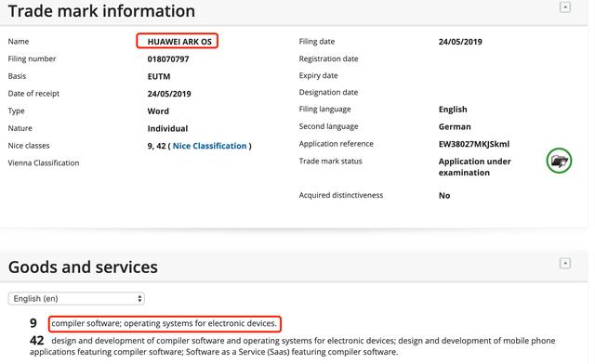Open the English (en) language dropdown
This screenshot has width=595, height=364.
(76, 299)
